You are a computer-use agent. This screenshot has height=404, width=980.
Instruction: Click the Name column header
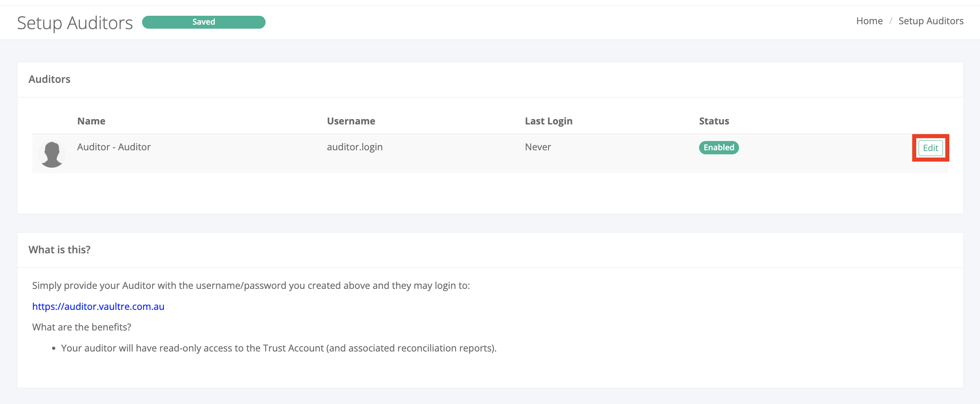[x=91, y=121]
